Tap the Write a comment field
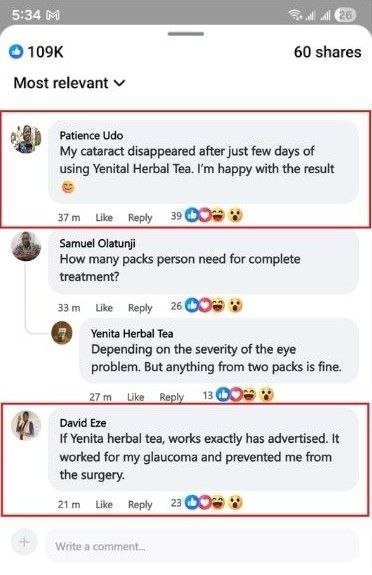The height and width of the screenshot is (575, 372). click(x=201, y=546)
